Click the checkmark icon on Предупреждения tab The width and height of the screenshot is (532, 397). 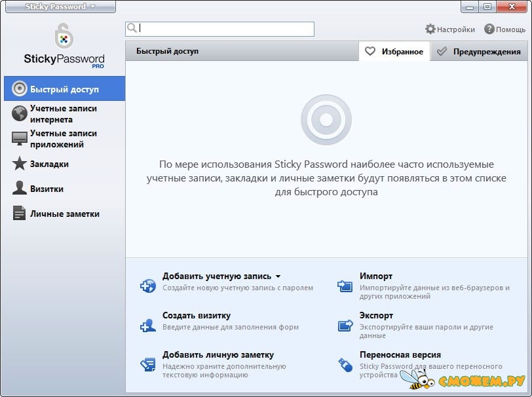tap(442, 52)
